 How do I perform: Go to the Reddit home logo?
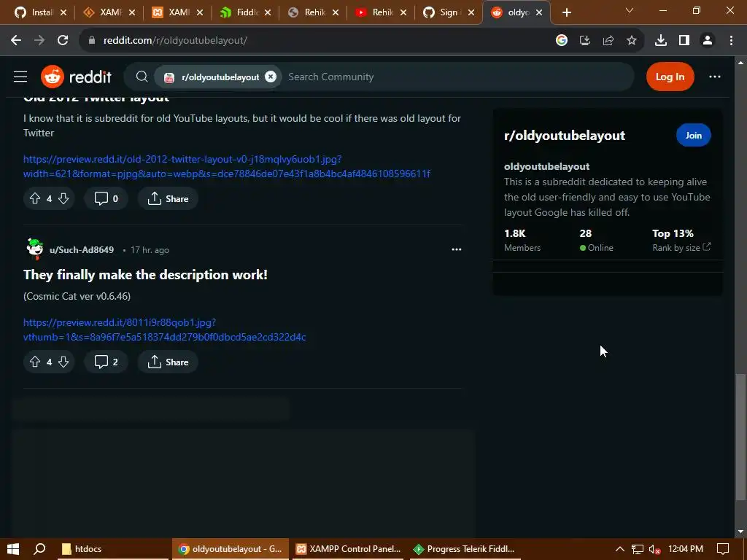pyautogui.click(x=76, y=77)
